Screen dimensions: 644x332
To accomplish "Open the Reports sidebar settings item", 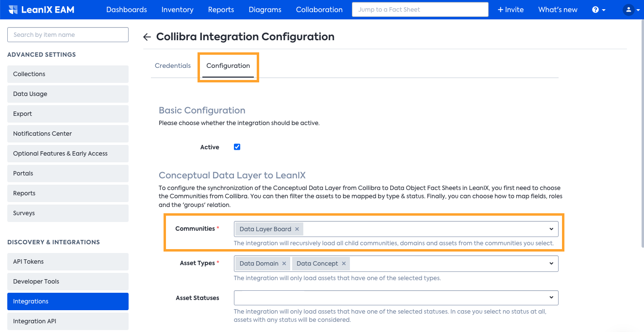I will point(68,193).
